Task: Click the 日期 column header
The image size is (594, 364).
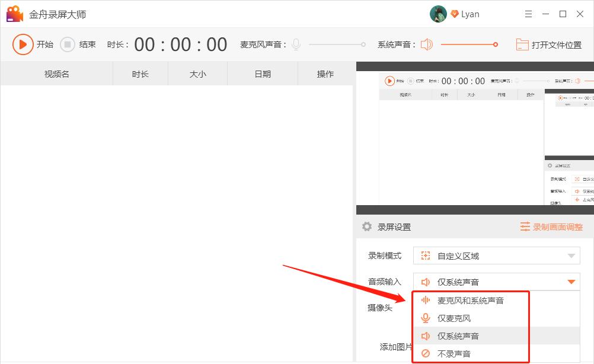Action: (x=263, y=74)
